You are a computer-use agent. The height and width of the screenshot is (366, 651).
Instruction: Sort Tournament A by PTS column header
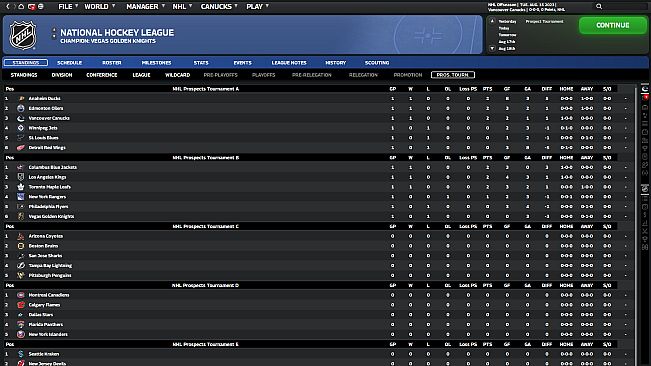[x=487, y=89]
